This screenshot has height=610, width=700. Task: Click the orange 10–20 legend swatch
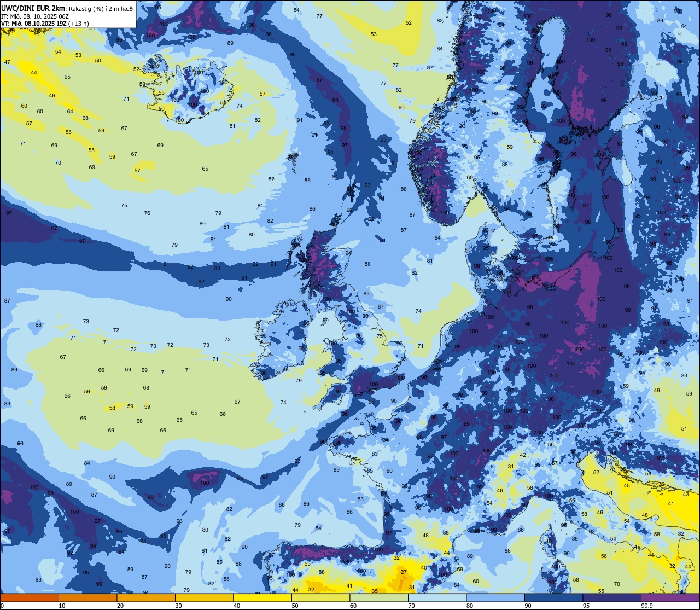click(87, 598)
